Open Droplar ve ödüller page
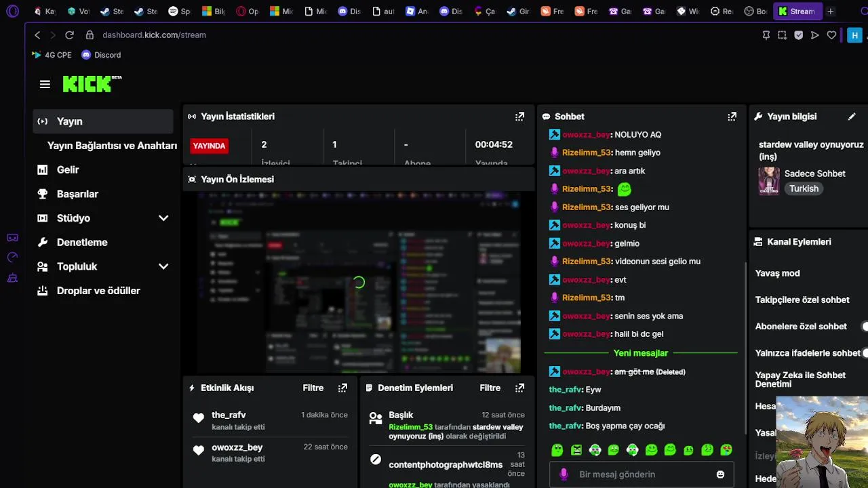868x488 pixels. tap(98, 291)
